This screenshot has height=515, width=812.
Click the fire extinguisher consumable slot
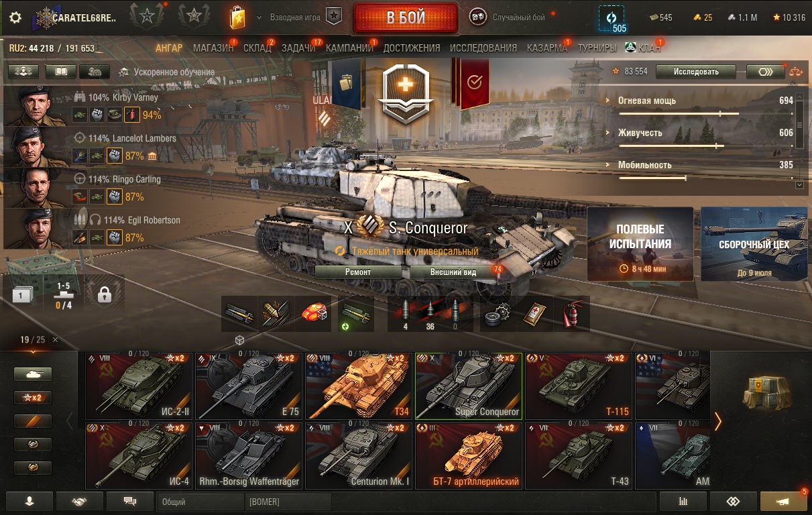(572, 314)
